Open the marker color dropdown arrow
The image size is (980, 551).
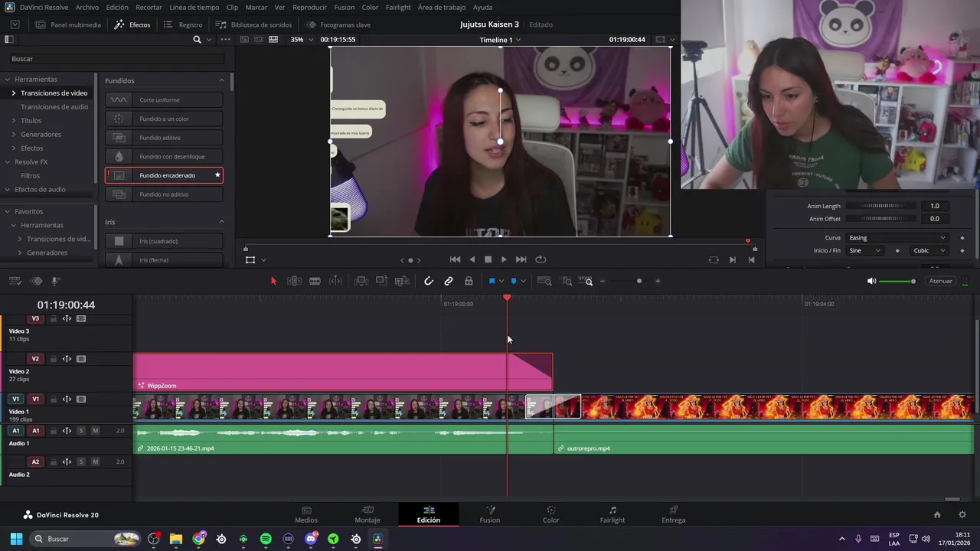[523, 281]
